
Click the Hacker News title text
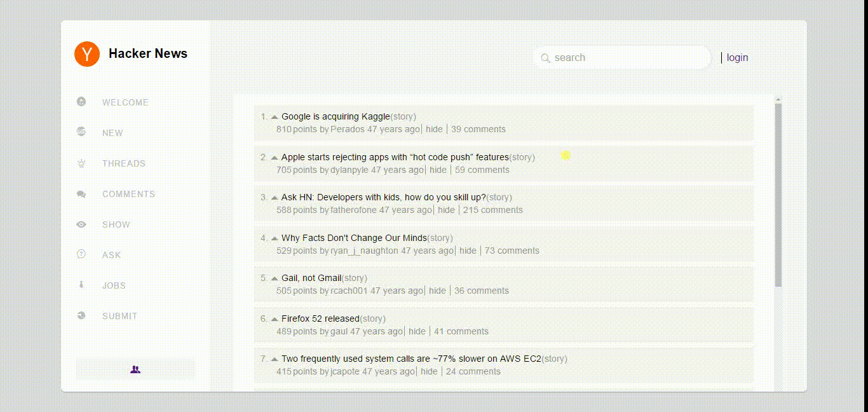pyautogui.click(x=148, y=54)
